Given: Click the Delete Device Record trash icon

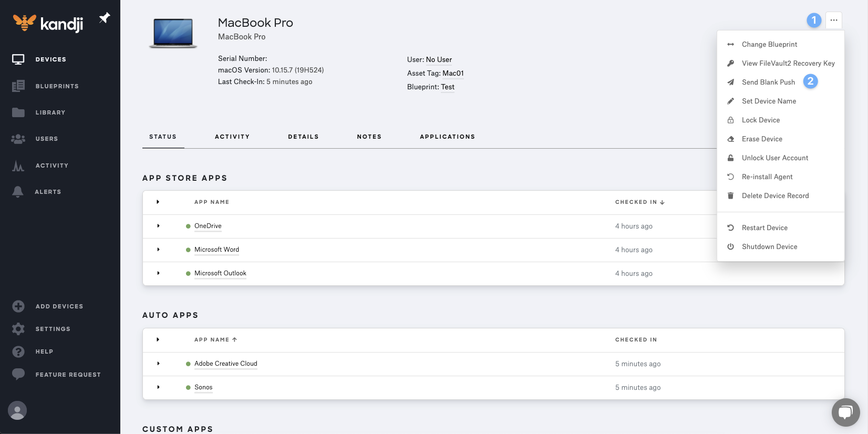Looking at the screenshot, I should (730, 196).
